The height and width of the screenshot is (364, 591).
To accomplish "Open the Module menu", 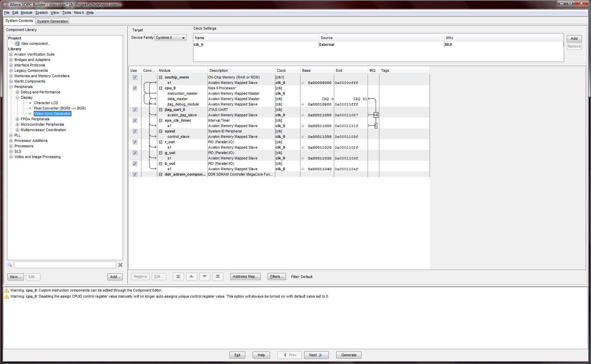I will (x=27, y=12).
